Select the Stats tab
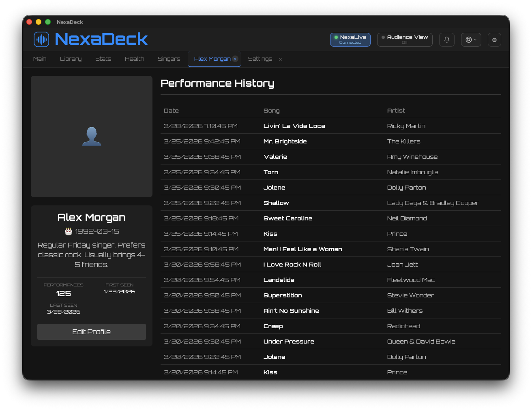The height and width of the screenshot is (410, 532). (x=103, y=59)
